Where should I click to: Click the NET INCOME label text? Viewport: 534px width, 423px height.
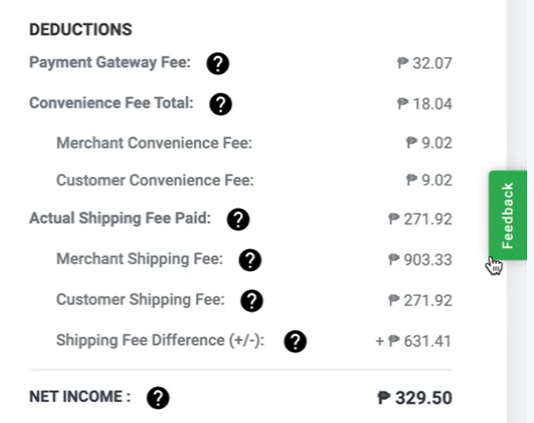(x=80, y=397)
